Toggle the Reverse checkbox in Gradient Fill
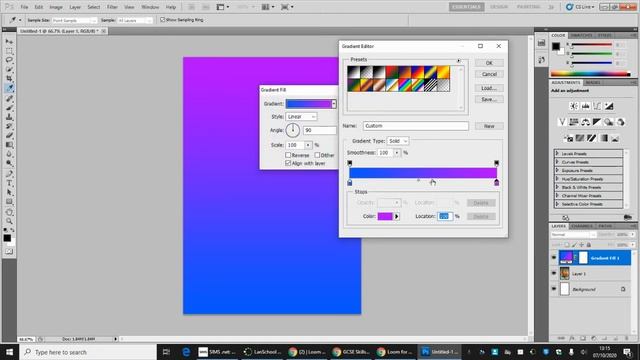 pyautogui.click(x=288, y=155)
